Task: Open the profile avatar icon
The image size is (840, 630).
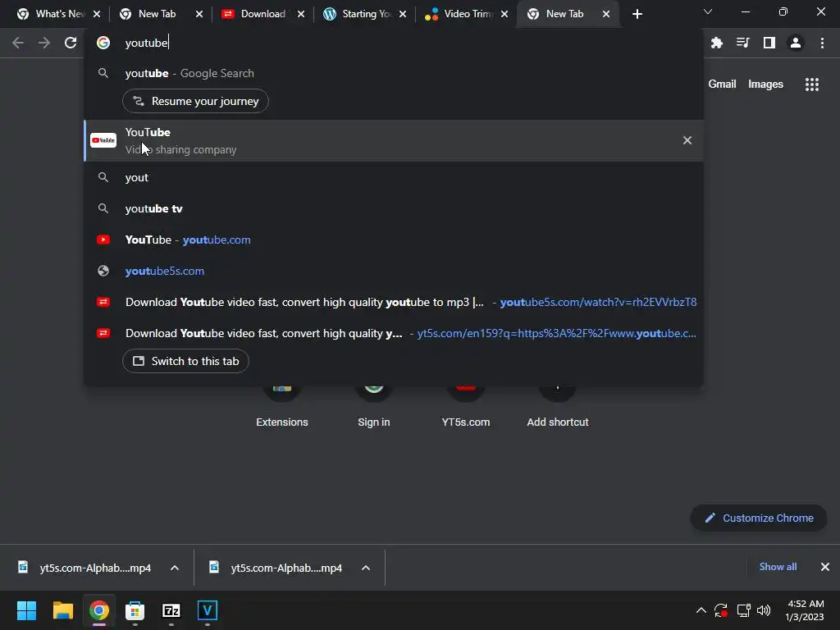Action: point(796,43)
